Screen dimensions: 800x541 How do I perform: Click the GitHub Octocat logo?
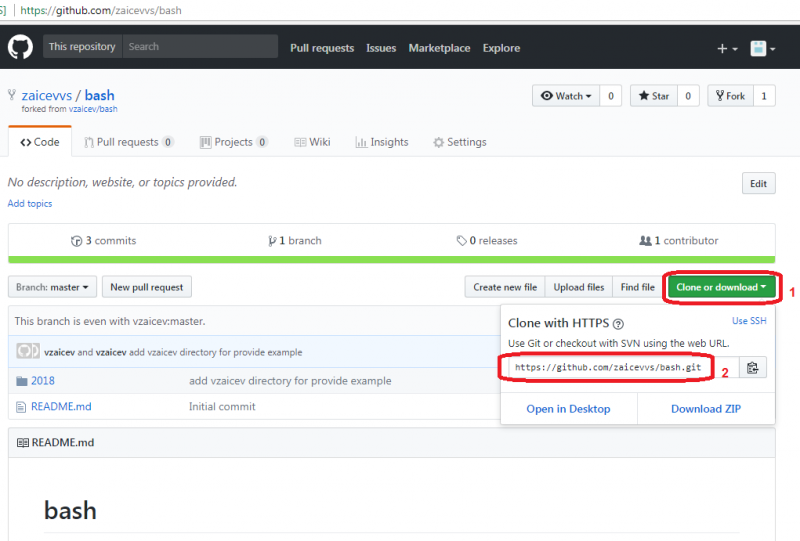tap(20, 47)
